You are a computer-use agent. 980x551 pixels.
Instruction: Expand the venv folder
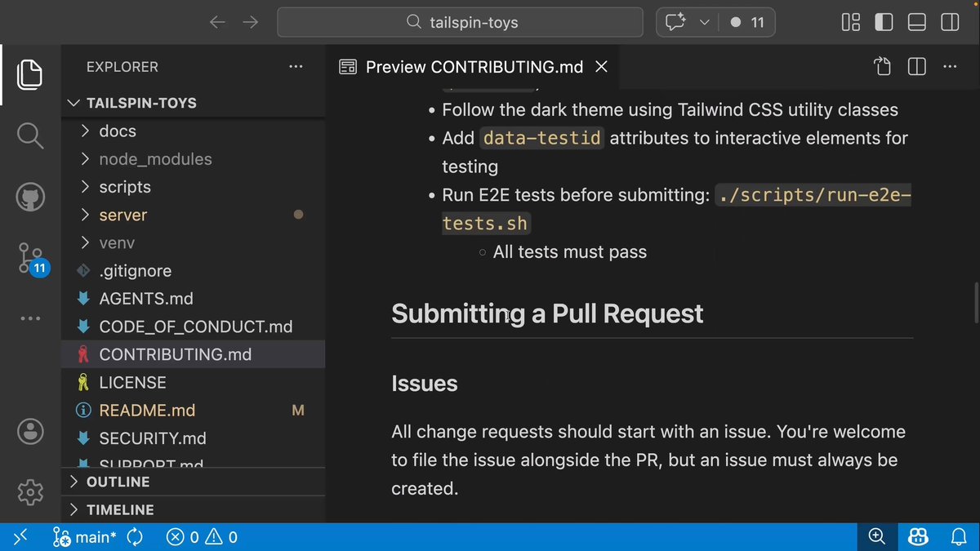click(x=193, y=242)
